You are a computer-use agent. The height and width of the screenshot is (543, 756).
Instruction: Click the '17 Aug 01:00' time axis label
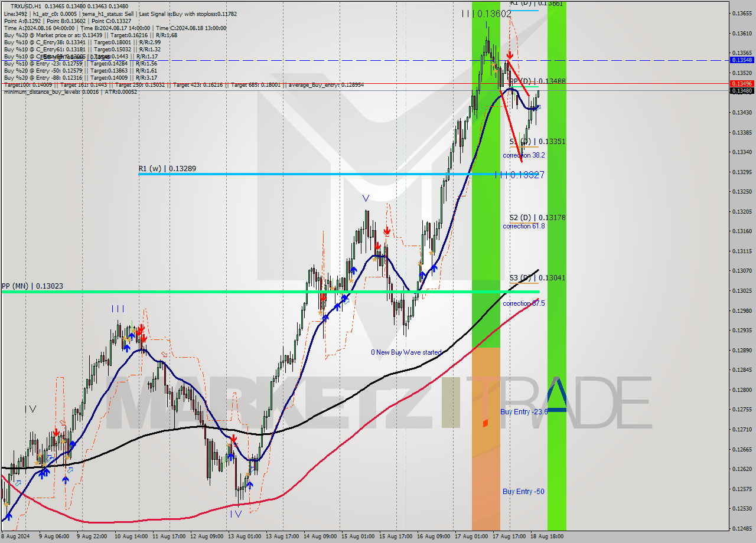point(471,537)
